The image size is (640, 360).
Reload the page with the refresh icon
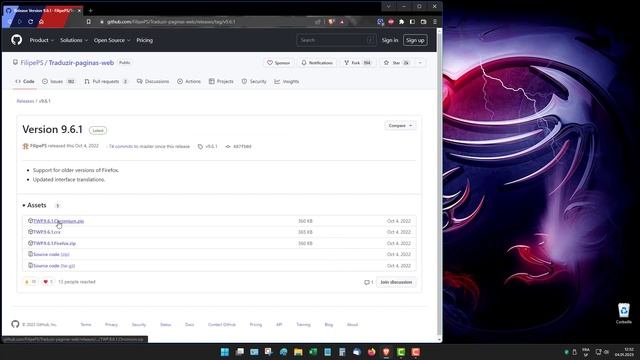31,22
